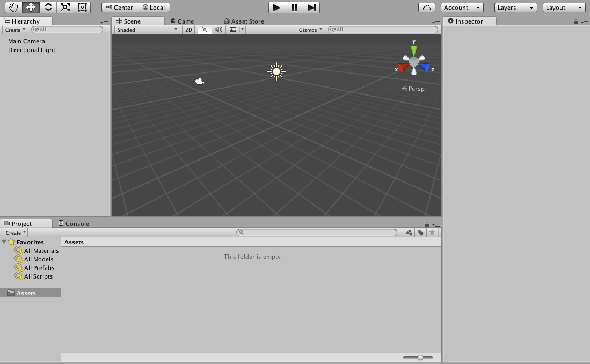
Task: Search by Label tag icon
Action: 420,232
